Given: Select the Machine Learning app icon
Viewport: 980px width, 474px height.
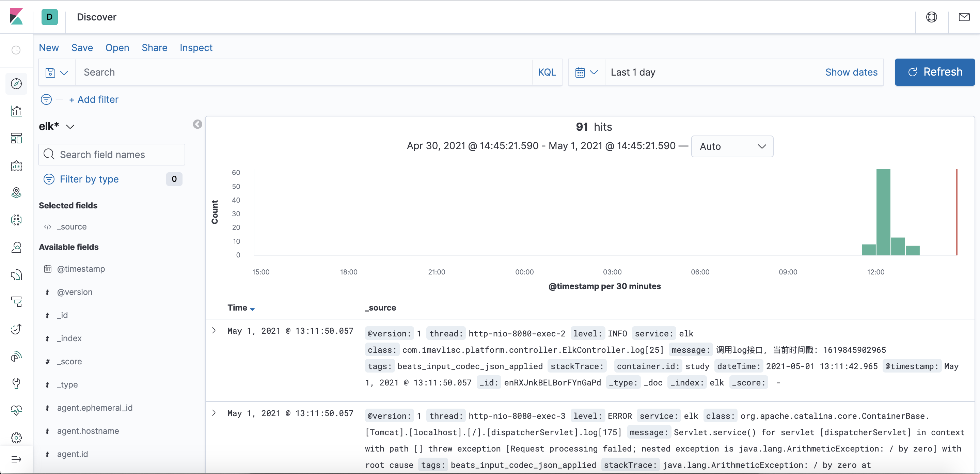Looking at the screenshot, I should point(16,220).
